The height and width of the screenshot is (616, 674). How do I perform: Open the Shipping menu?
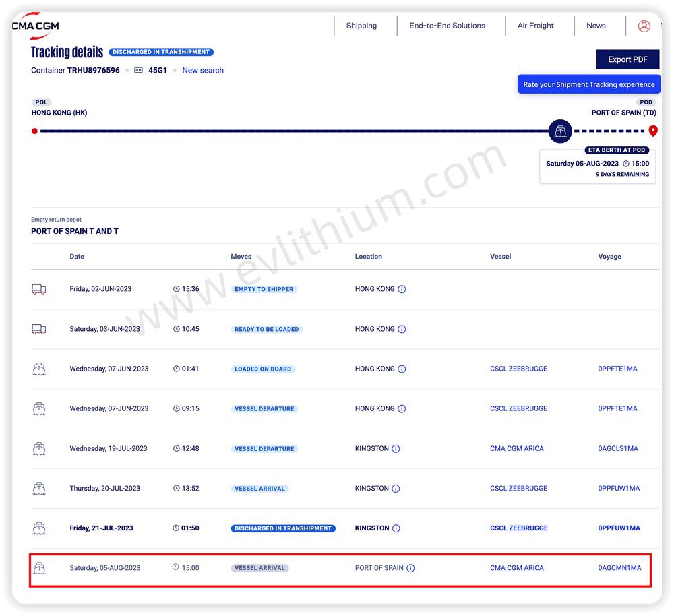tap(361, 26)
